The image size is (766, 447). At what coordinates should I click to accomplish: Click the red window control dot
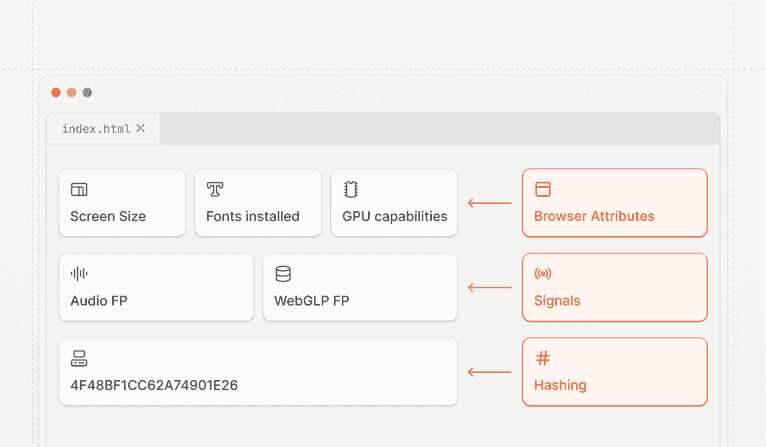coord(56,93)
